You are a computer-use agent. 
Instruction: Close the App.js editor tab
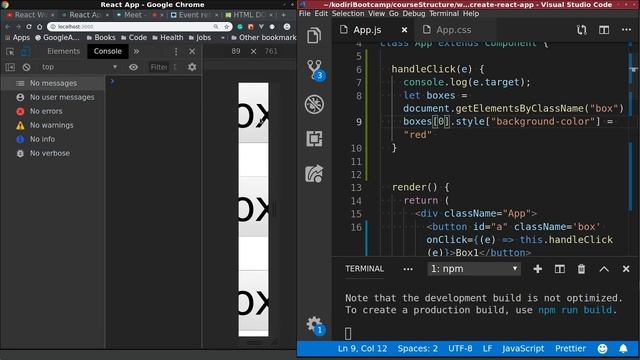click(404, 30)
